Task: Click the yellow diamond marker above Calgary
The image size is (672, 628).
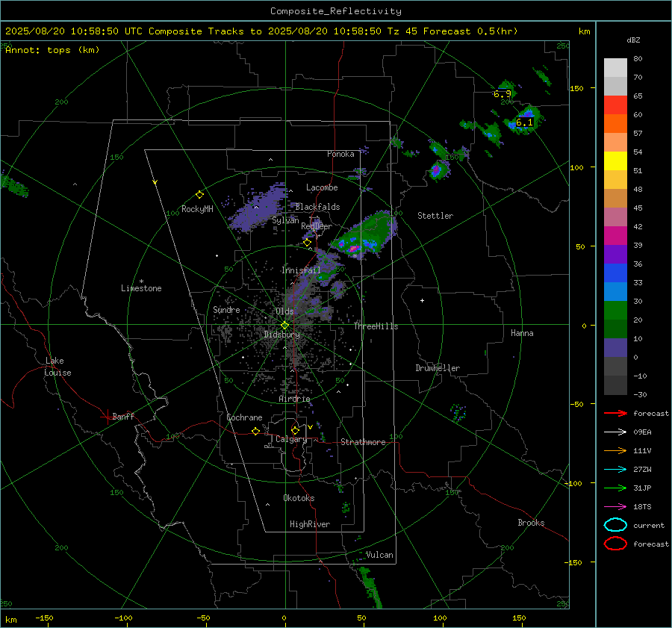Action: pyautogui.click(x=295, y=430)
